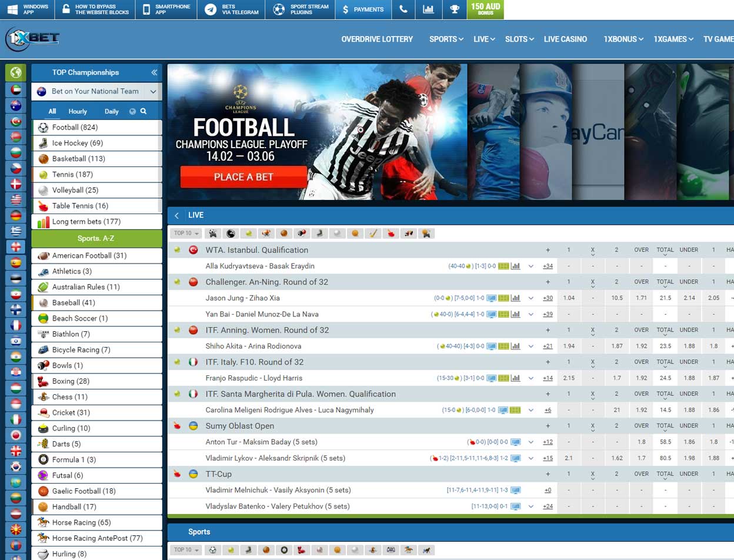Add Challenger An-Ning Round of 32 to favorites
Image resolution: width=734 pixels, height=560 pixels.
coord(548,282)
